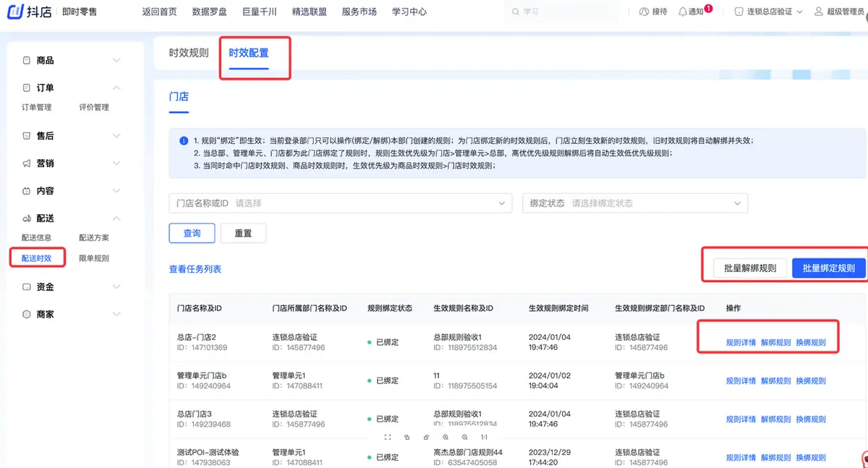Click the 重置 button

(x=243, y=233)
